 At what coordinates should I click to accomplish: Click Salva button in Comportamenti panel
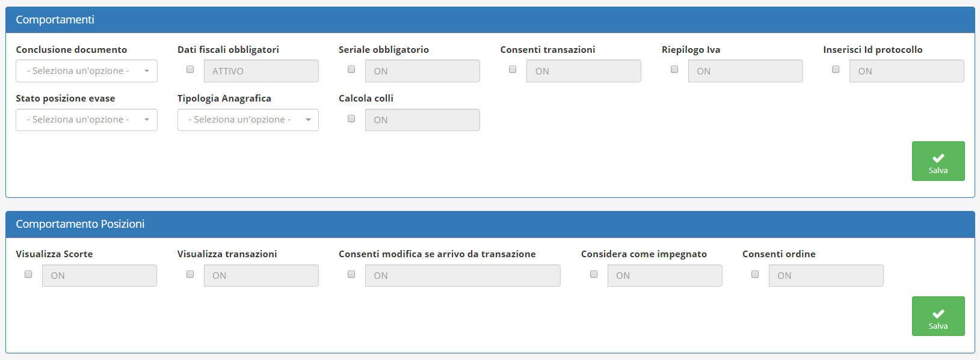point(938,161)
